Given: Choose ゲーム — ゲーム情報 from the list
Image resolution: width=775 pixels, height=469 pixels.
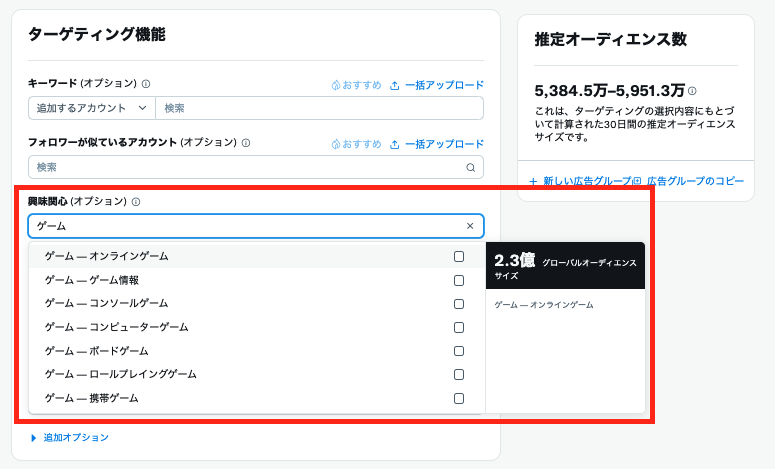Looking at the screenshot, I should click(92, 280).
